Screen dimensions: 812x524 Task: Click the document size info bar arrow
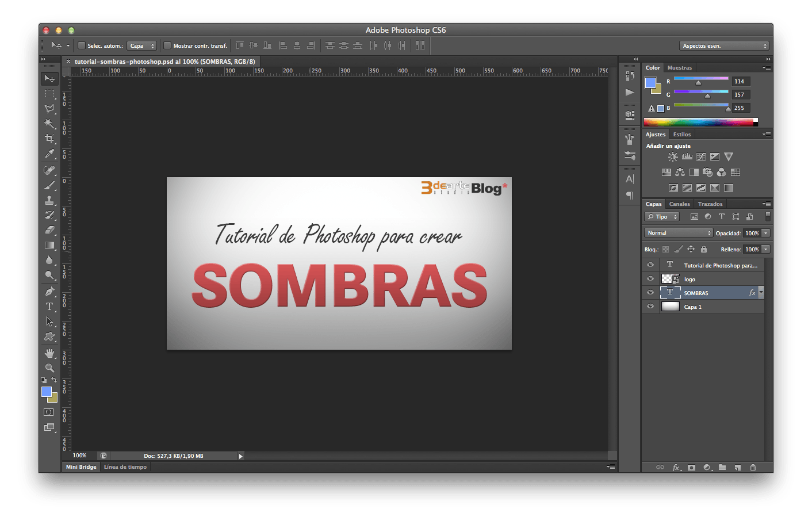(240, 456)
